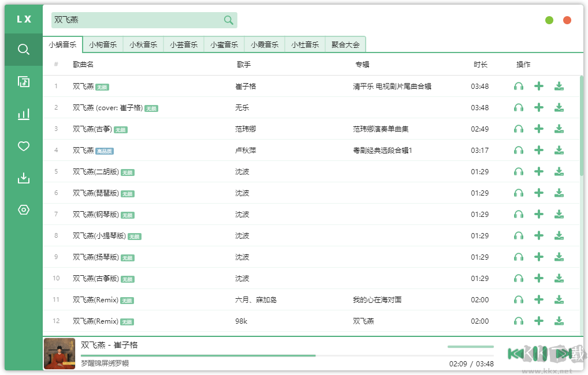Image resolution: width=588 pixels, height=375 pixels.
Task: Open the song list page in the sidebar
Action: coord(24,81)
